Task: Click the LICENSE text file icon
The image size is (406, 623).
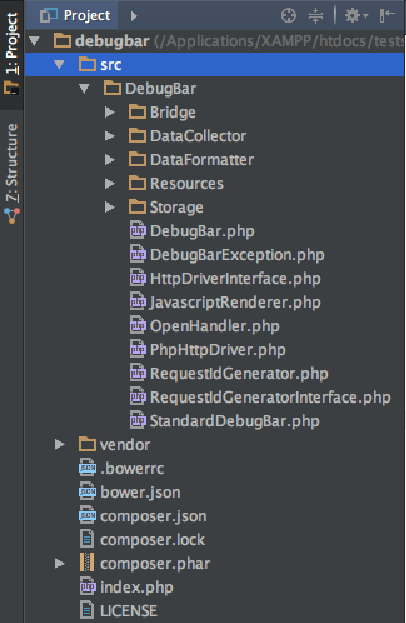Action: point(87,610)
